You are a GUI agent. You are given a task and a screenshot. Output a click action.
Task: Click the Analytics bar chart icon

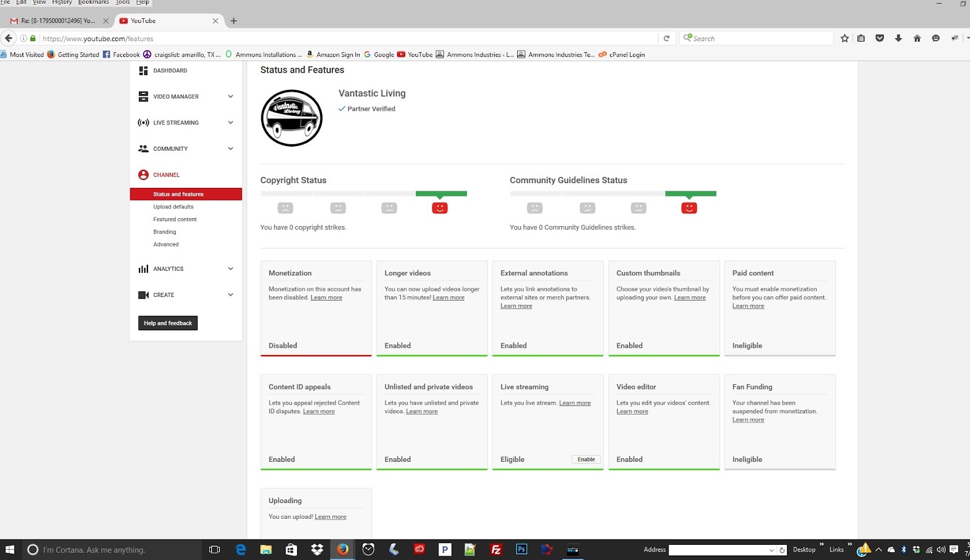tap(143, 268)
